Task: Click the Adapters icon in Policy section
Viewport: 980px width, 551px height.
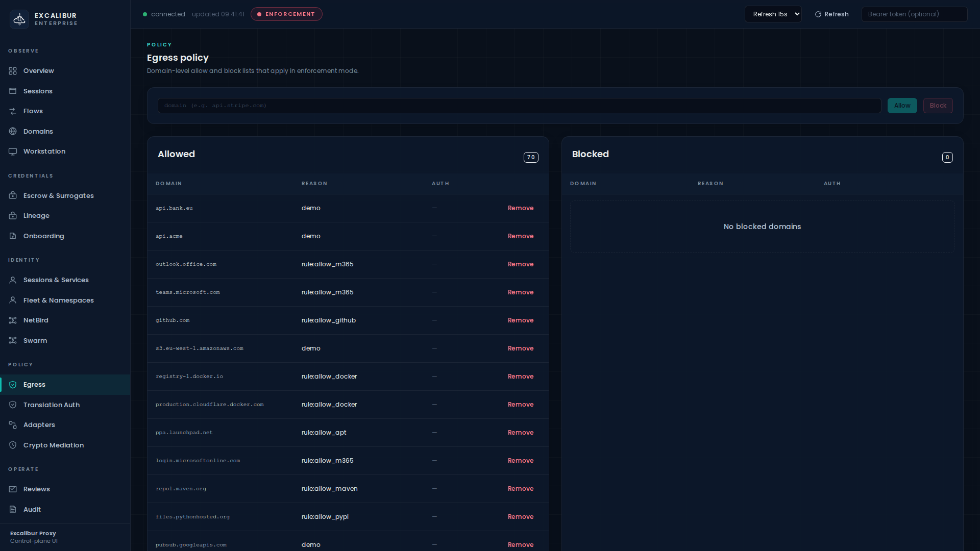Action: click(x=13, y=425)
